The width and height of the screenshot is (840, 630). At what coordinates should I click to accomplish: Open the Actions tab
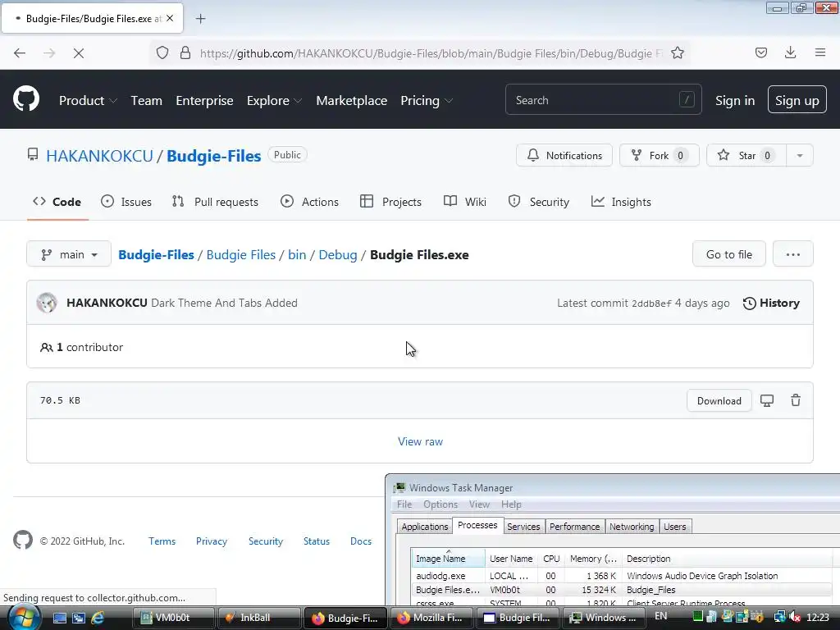tap(309, 202)
